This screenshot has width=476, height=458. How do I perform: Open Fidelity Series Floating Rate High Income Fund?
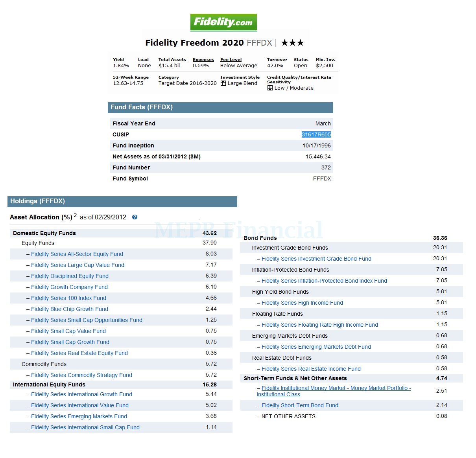pos(320,325)
